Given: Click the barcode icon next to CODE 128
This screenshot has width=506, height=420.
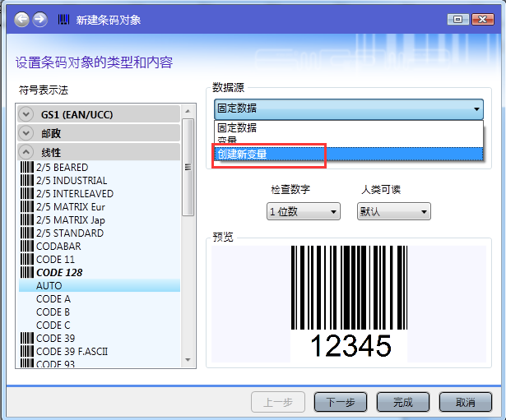Looking at the screenshot, I should click(x=27, y=272).
